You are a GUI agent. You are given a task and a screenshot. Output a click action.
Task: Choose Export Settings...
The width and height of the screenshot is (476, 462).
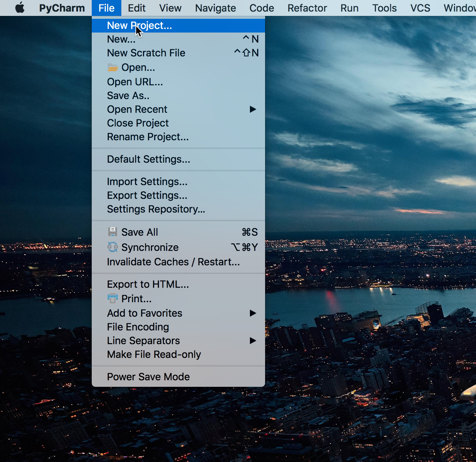[178, 195]
